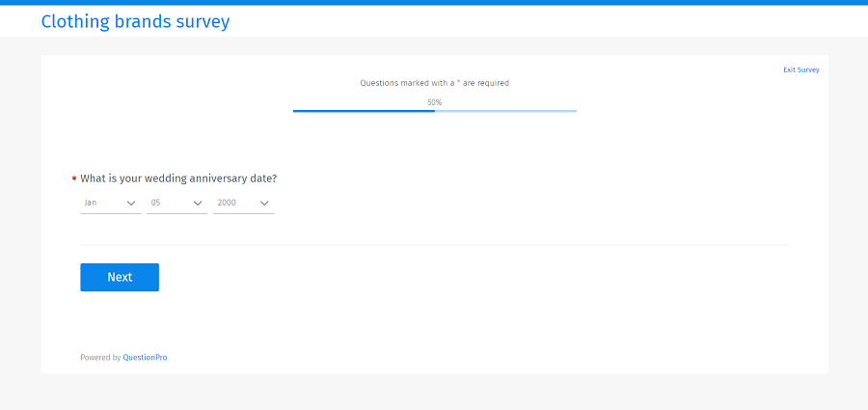Click the unfilled light-blue progress bar section
868x410 pixels.
coord(505,111)
